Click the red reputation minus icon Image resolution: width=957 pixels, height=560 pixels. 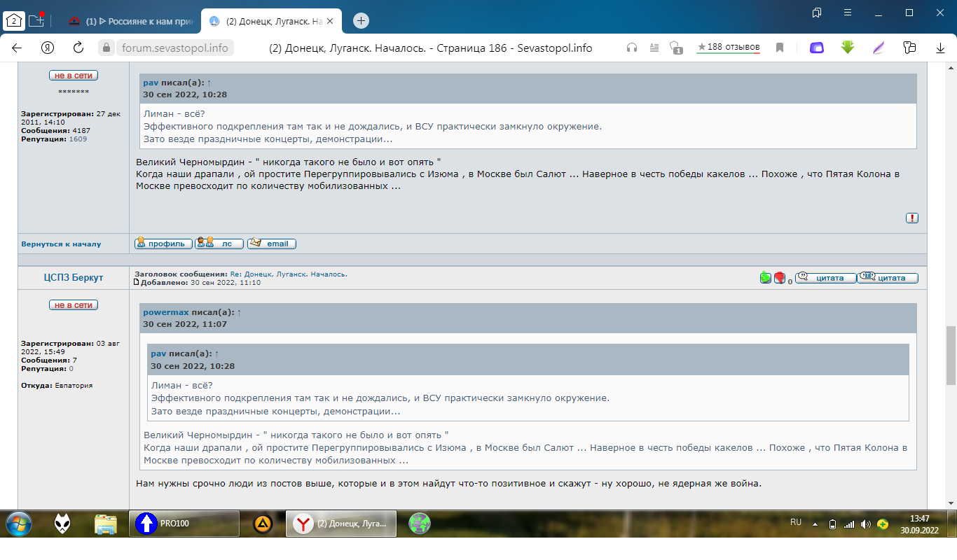[x=780, y=278]
